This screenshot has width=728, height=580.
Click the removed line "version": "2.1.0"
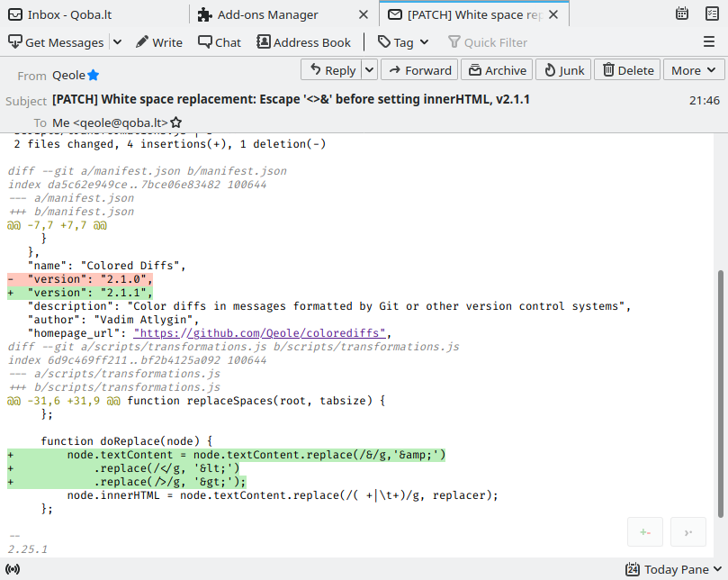tap(80, 279)
